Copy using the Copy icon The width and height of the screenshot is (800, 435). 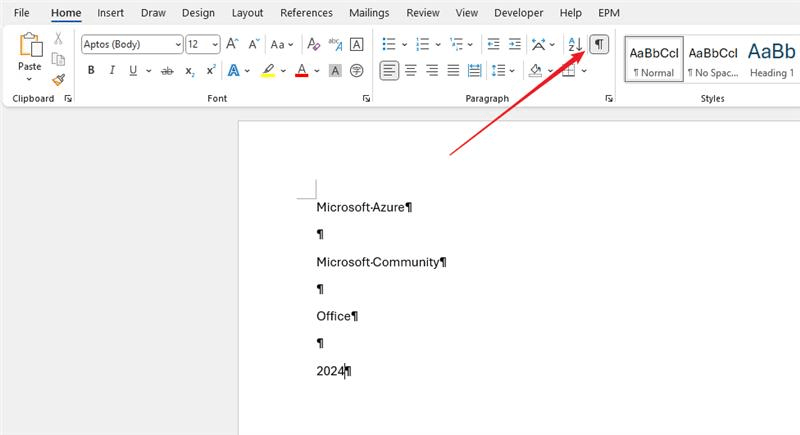(59, 59)
